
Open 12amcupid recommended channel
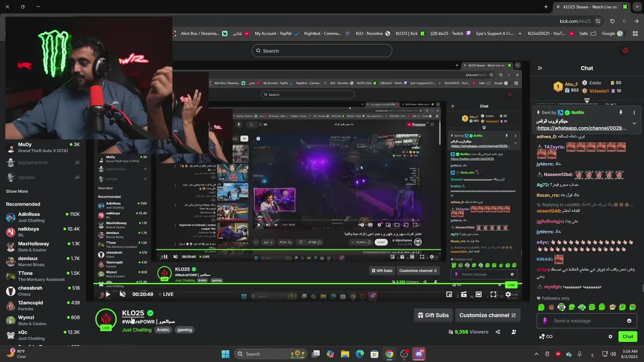point(43,306)
